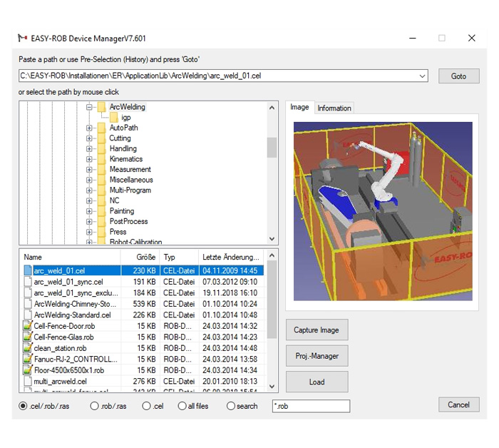Select the all files radio button
The height and width of the screenshot is (448, 499).
182,406
